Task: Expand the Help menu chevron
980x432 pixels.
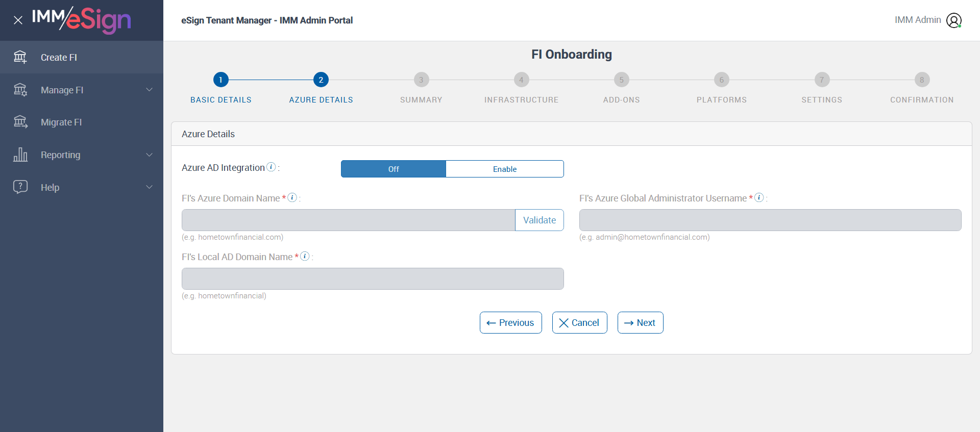Action: pos(150,187)
